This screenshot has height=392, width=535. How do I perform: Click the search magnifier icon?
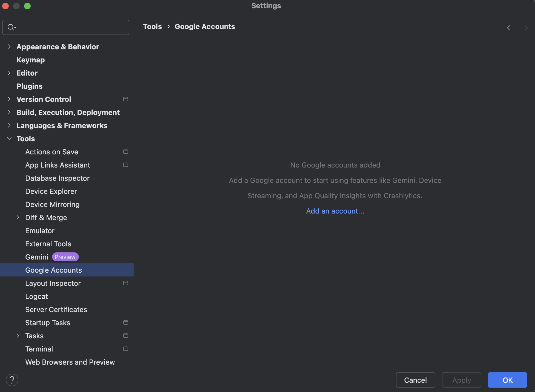click(11, 27)
